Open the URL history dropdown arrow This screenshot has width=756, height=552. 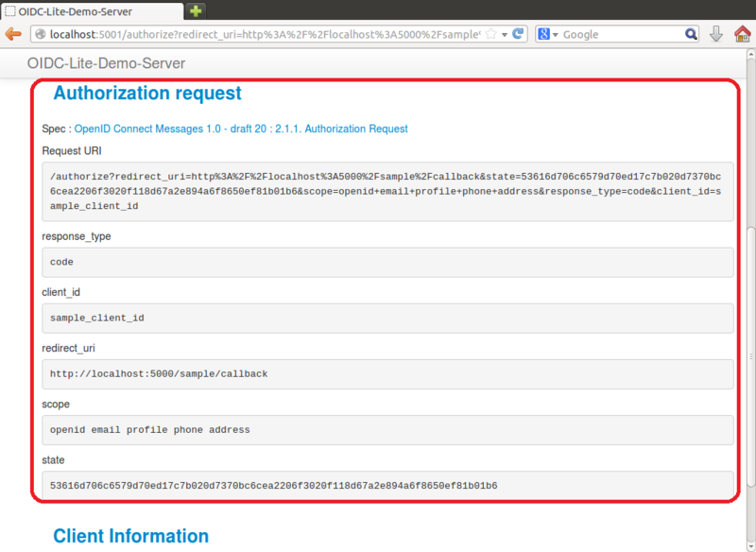pos(505,35)
